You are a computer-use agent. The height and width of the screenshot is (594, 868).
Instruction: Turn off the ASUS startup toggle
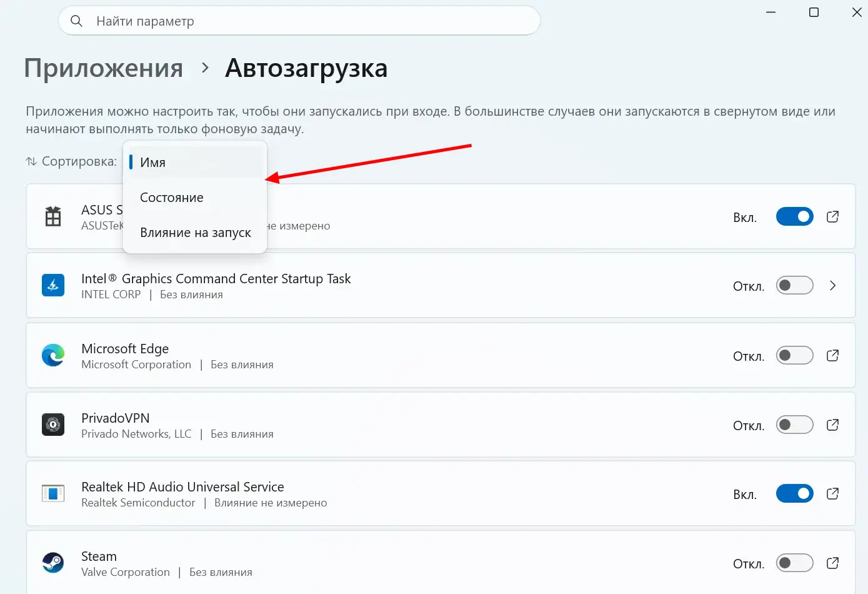click(795, 217)
